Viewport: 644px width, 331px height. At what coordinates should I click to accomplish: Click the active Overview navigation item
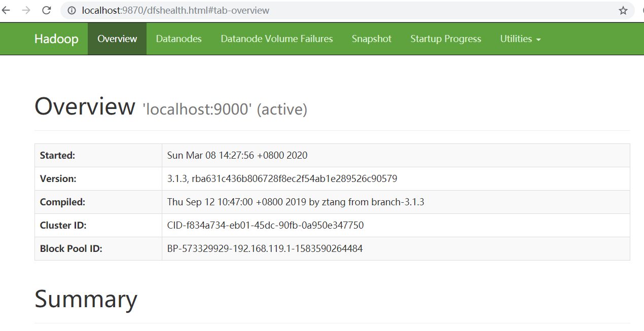click(x=117, y=39)
